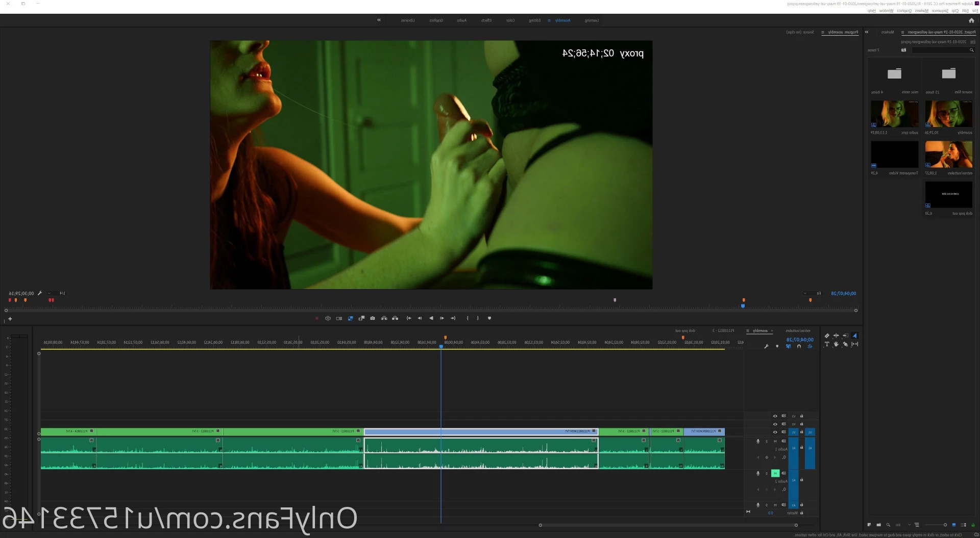This screenshot has height=538, width=980.
Task: Open the Button Editor plus icon
Action: click(10, 319)
